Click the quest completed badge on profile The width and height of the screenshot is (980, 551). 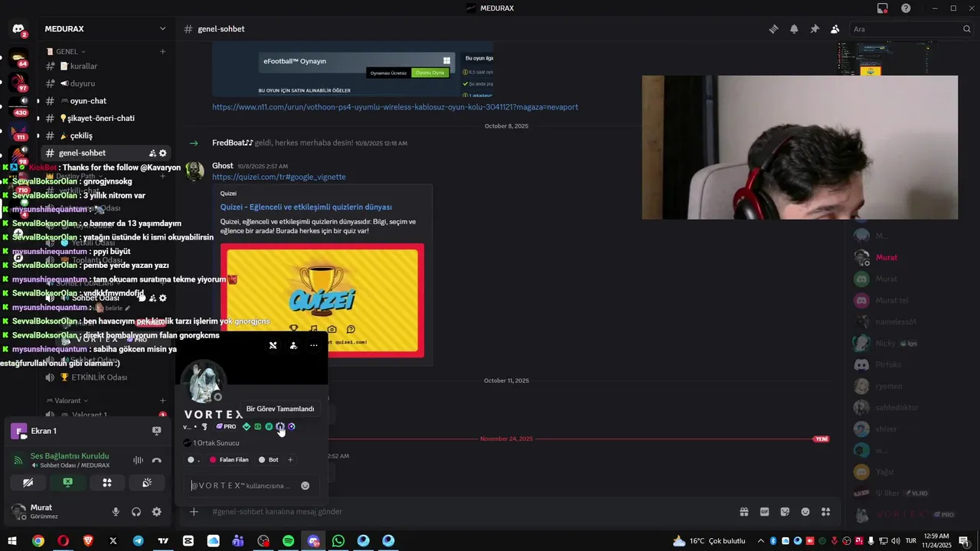pos(280,426)
